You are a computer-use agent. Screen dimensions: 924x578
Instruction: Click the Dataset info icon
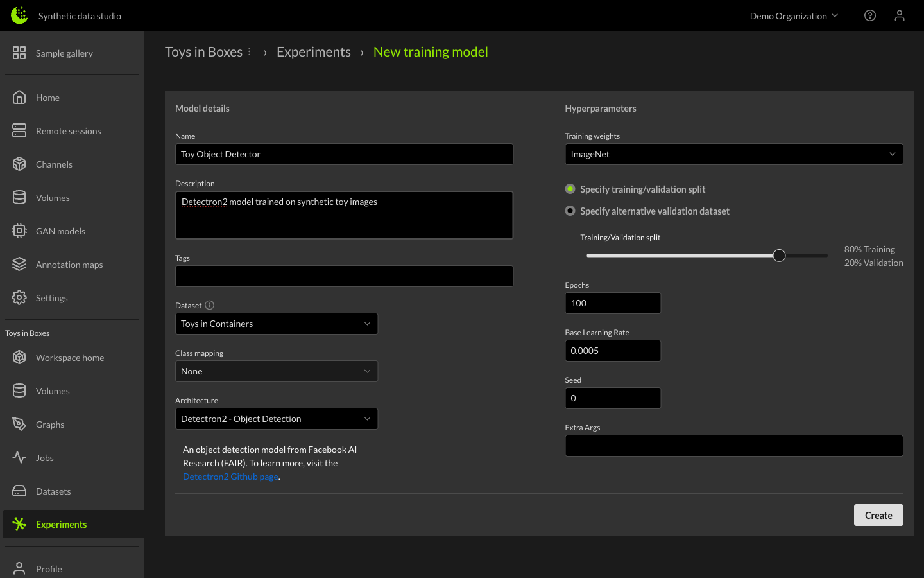209,305
